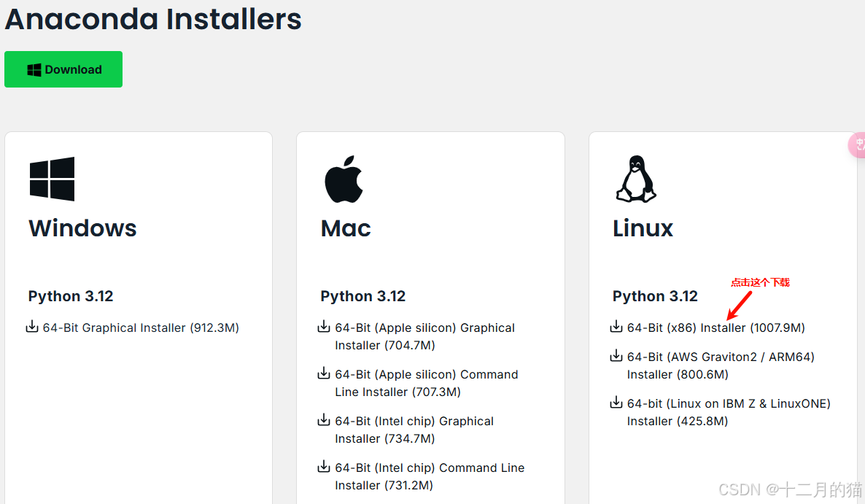
Task: Open Intel chip Graphical Installer (734.7M) link
Action: point(414,430)
